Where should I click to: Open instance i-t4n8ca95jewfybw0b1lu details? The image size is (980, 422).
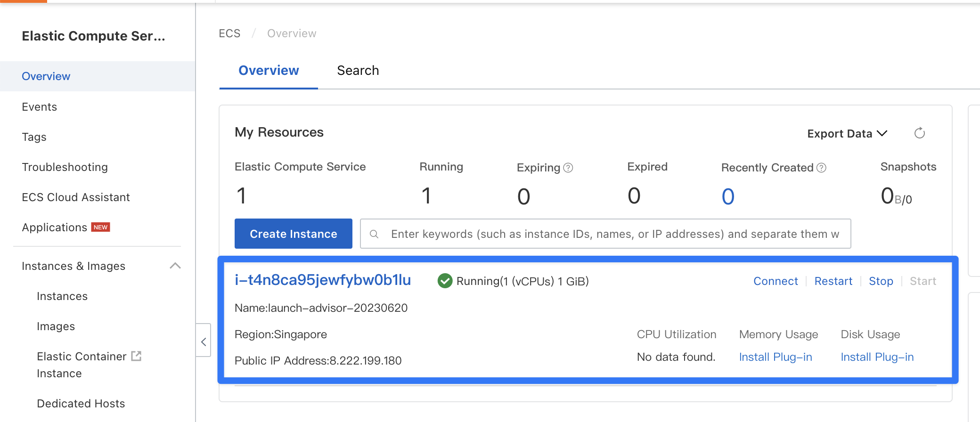click(323, 280)
